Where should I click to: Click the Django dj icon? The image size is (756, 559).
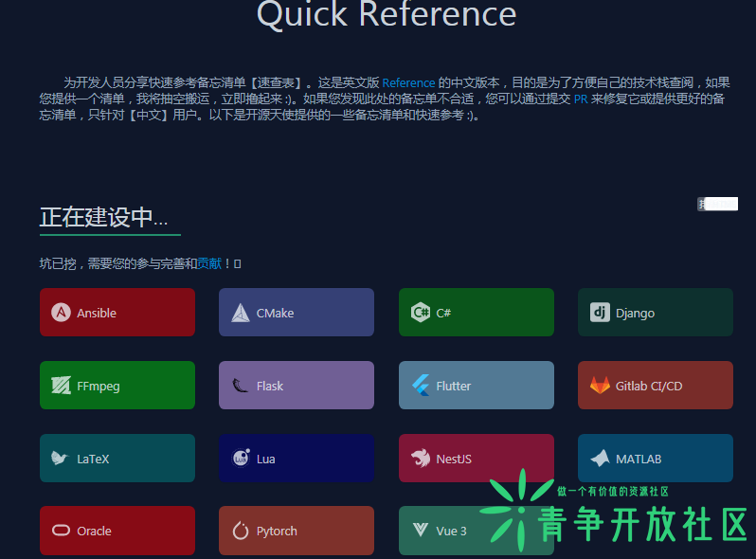pyautogui.click(x=600, y=313)
